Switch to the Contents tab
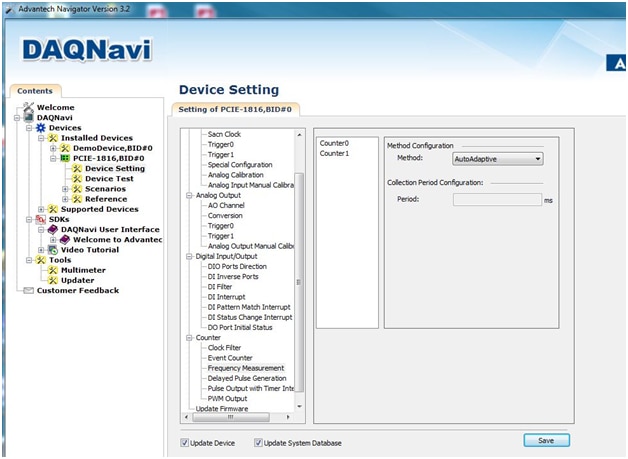The width and height of the screenshot is (628, 459). (x=35, y=91)
